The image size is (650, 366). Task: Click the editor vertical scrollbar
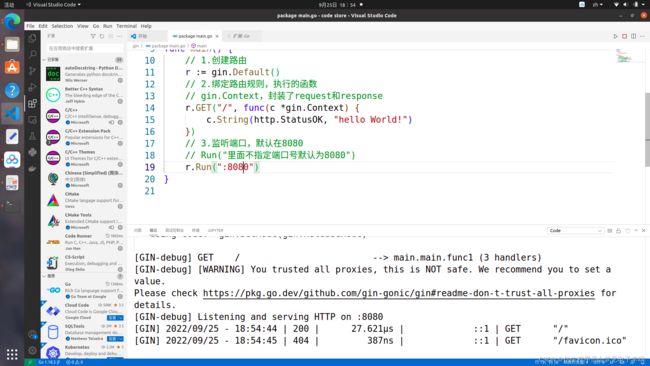point(647,129)
